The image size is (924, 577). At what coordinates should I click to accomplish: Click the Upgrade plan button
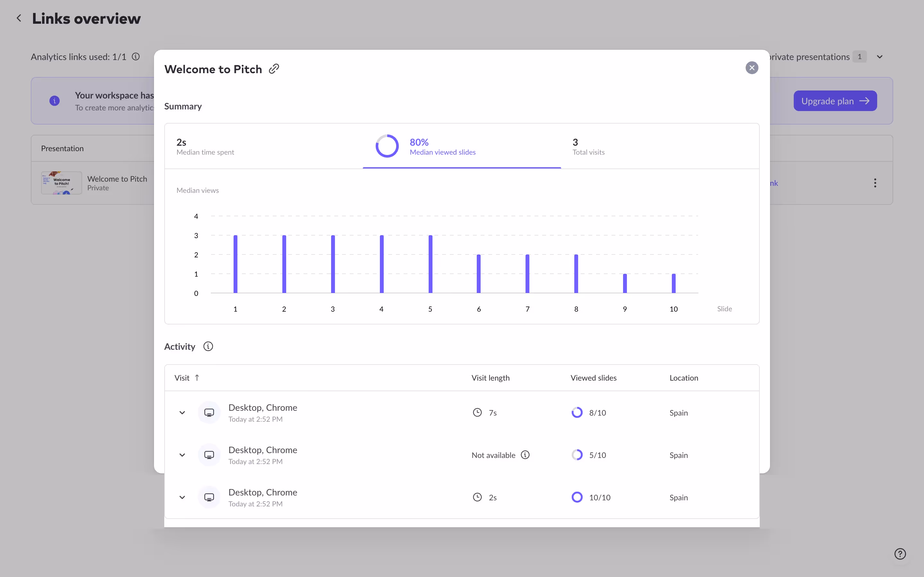(x=835, y=101)
